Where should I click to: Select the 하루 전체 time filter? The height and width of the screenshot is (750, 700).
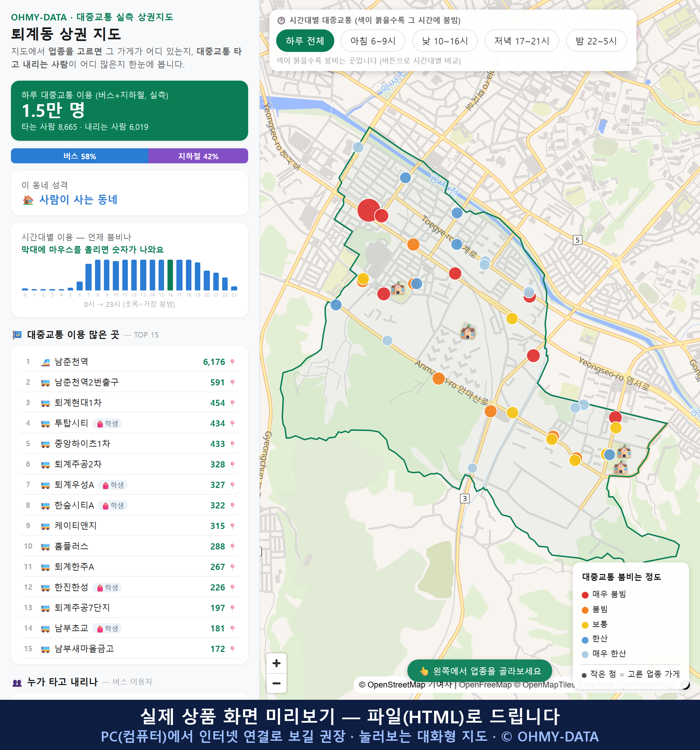click(x=305, y=41)
